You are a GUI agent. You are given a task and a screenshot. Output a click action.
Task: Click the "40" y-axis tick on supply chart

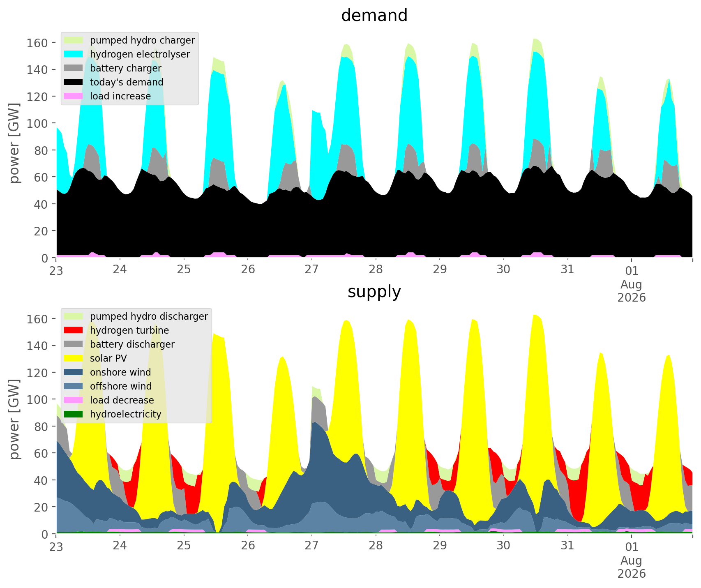click(42, 480)
